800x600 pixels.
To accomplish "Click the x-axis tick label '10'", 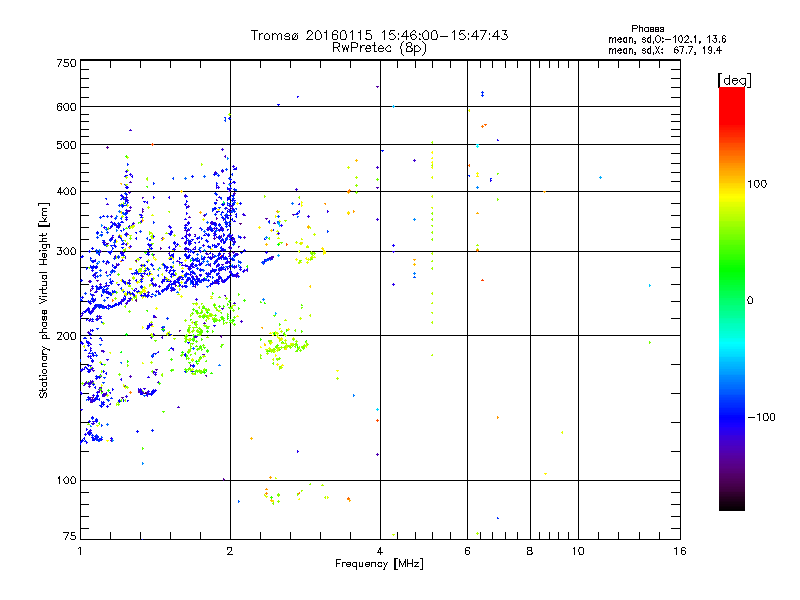I will [578, 551].
